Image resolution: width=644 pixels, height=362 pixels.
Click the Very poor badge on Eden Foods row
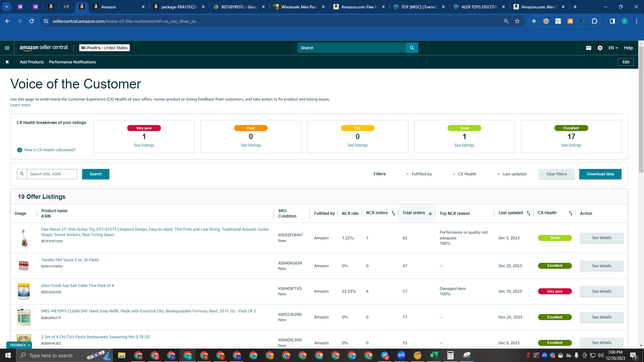click(x=555, y=291)
